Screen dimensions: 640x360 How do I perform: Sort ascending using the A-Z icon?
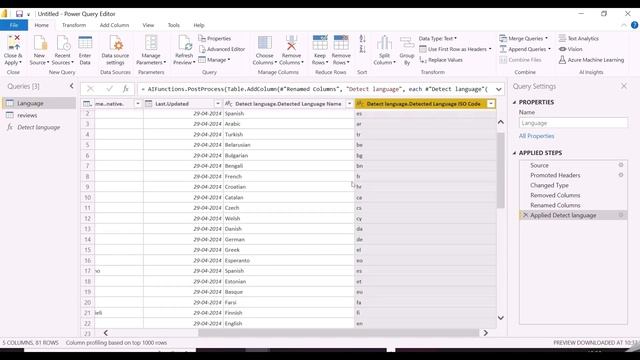click(362, 39)
